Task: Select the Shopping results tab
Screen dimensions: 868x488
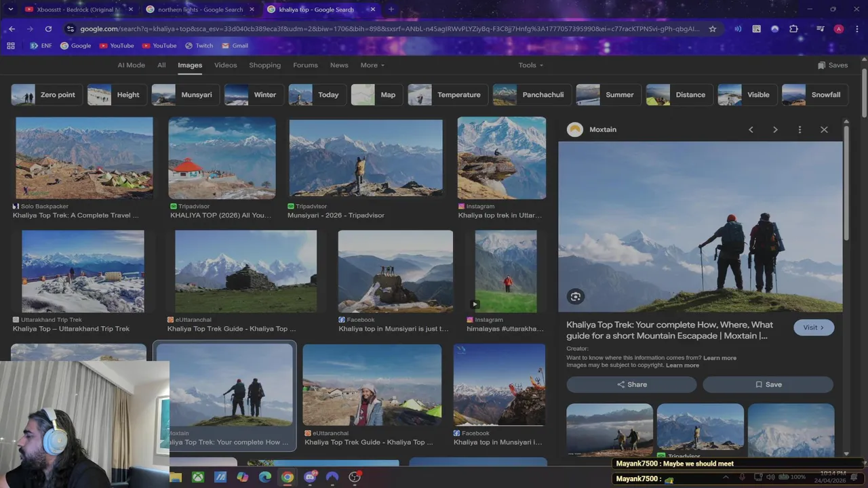Action: tap(264, 65)
